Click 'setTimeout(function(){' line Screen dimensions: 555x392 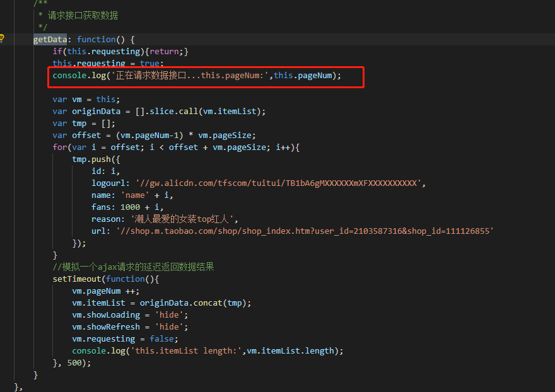click(106, 279)
